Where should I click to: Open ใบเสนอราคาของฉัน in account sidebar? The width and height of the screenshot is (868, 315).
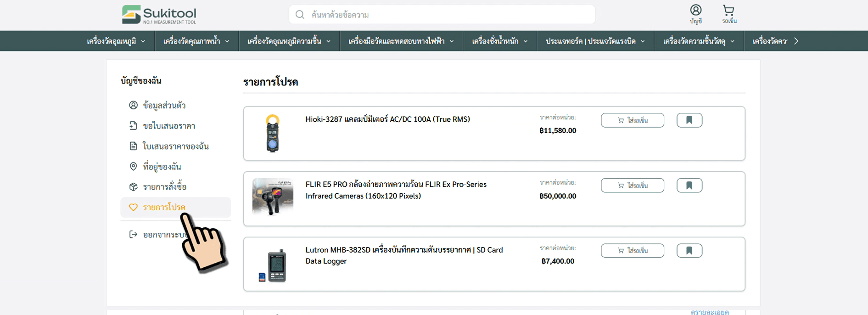(175, 146)
